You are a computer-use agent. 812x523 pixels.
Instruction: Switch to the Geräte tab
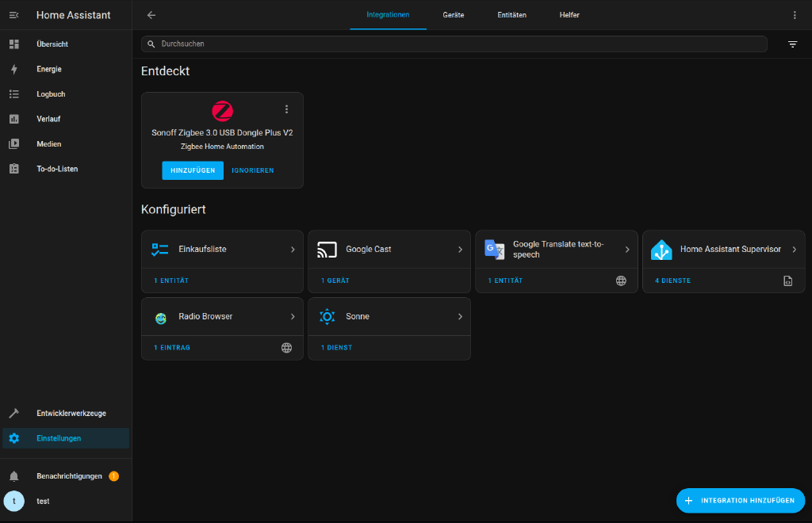click(454, 15)
